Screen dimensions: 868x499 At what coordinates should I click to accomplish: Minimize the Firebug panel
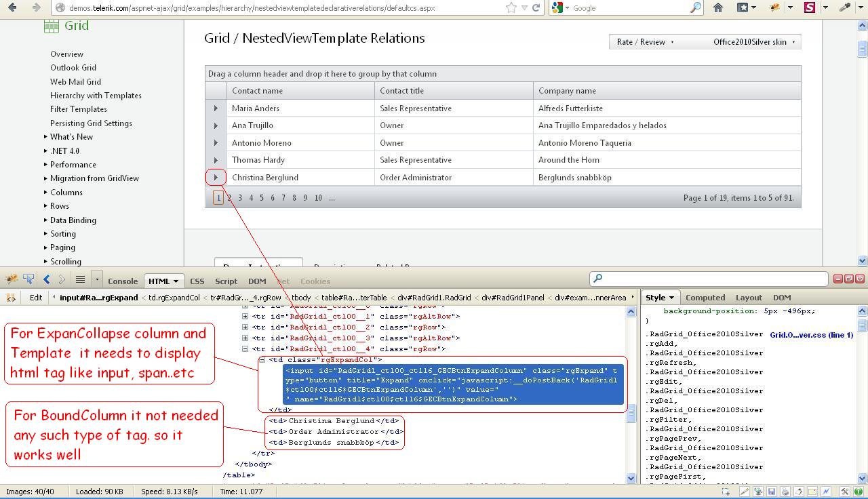838,279
